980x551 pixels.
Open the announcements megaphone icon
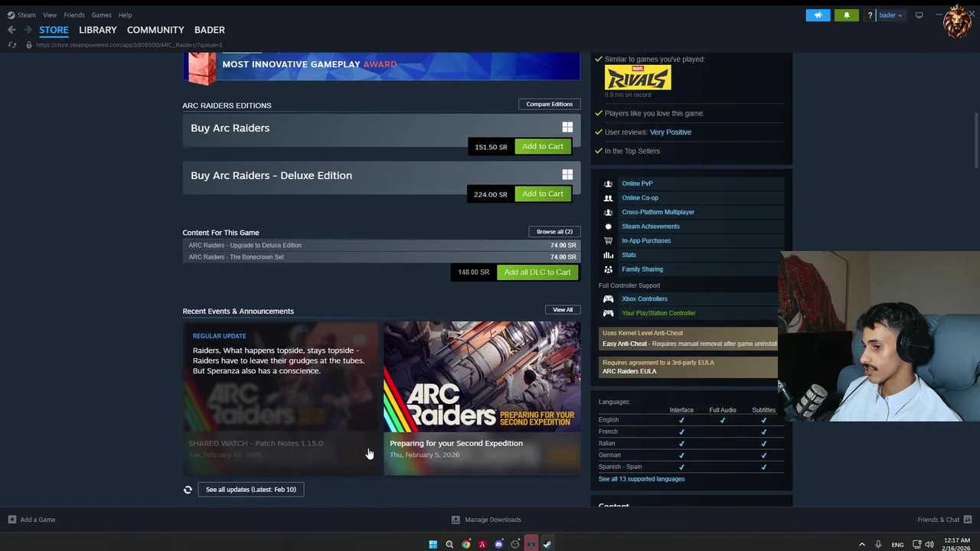coord(818,15)
